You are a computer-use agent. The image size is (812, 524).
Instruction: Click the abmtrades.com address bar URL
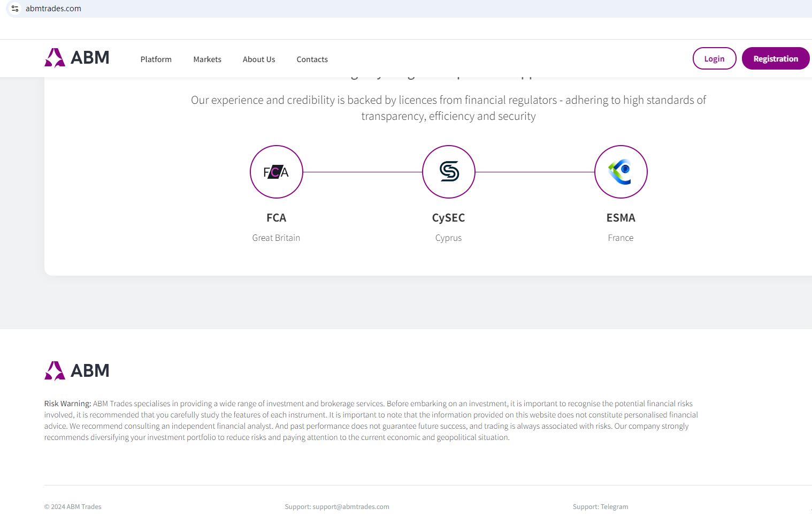tap(53, 9)
